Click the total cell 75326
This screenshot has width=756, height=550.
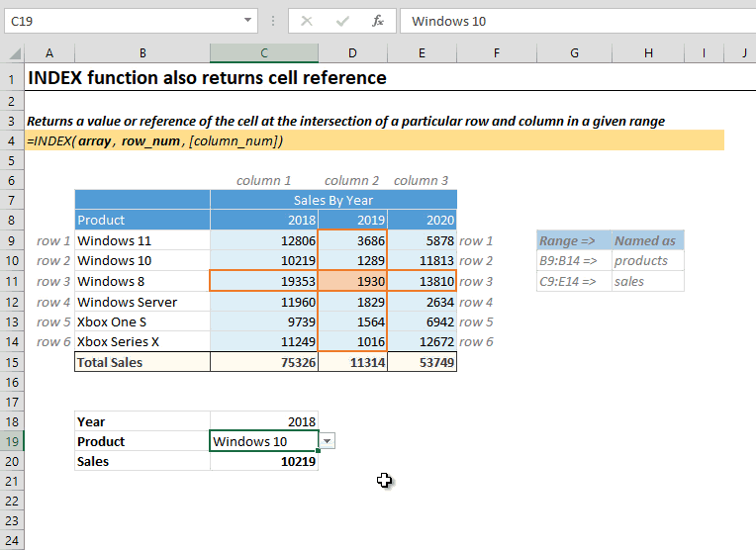click(x=264, y=362)
